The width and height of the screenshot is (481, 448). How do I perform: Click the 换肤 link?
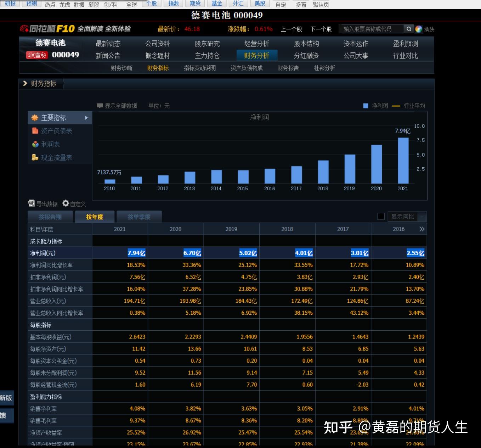coord(429,29)
